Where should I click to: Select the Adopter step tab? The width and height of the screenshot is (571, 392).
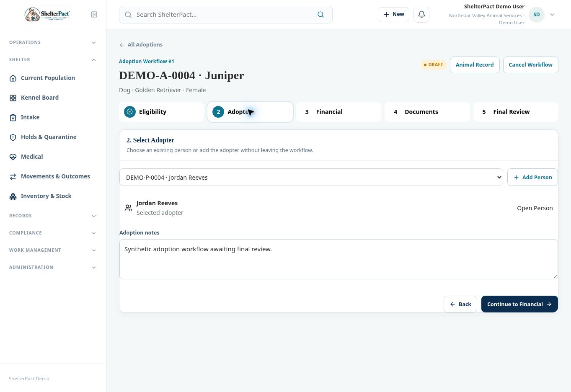(x=250, y=112)
